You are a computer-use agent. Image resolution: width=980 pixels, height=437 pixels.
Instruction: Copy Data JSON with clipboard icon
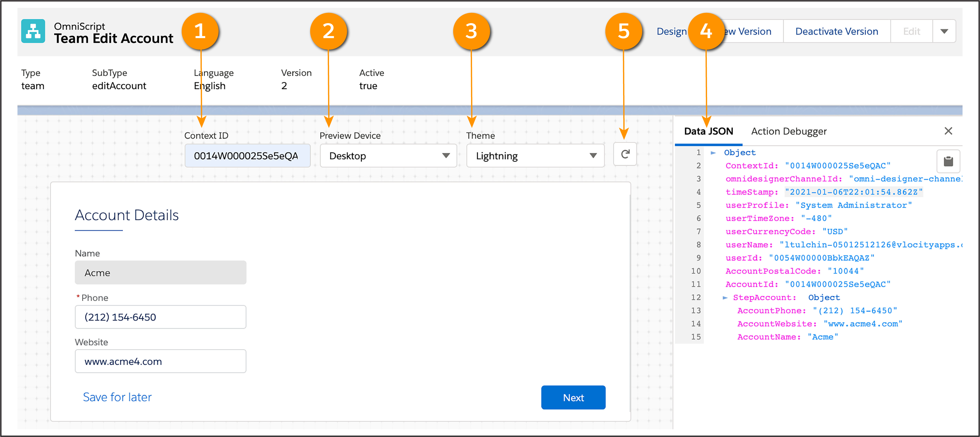pyautogui.click(x=948, y=161)
